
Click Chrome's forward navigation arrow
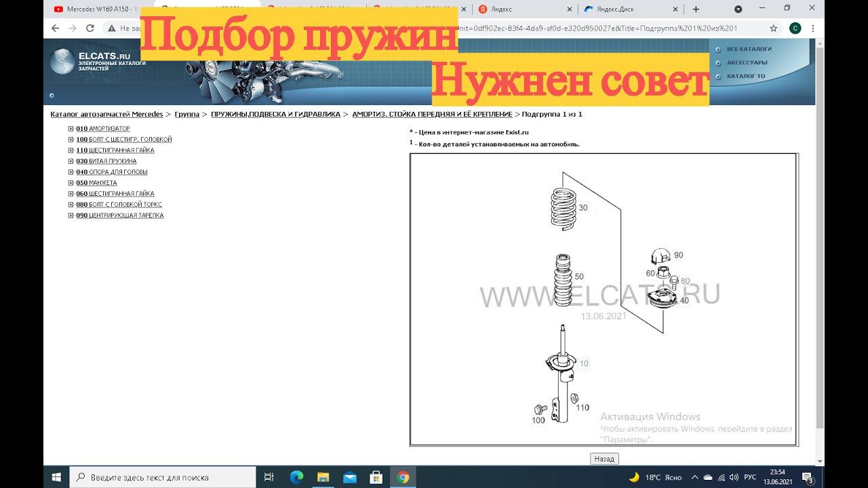73,28
